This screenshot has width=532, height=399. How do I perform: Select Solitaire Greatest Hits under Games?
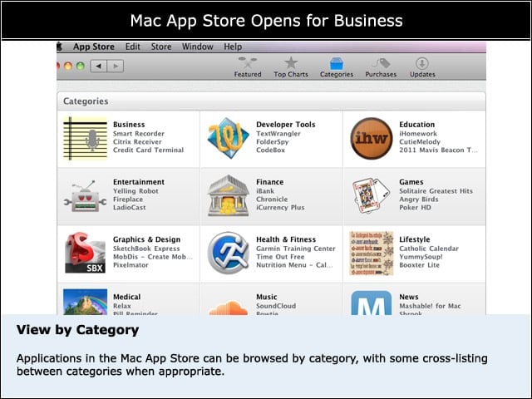pyautogui.click(x=436, y=191)
